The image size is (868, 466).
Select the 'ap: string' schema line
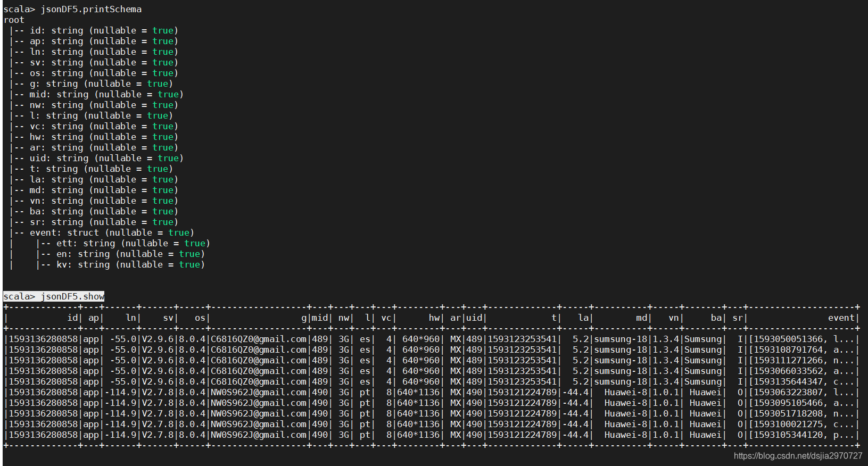click(x=93, y=41)
